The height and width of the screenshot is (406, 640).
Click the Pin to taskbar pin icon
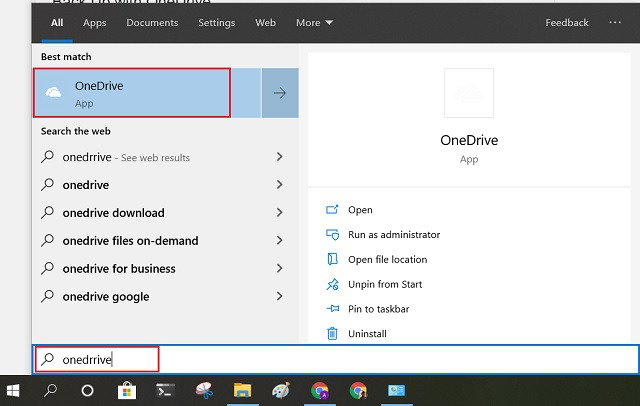[x=333, y=308]
